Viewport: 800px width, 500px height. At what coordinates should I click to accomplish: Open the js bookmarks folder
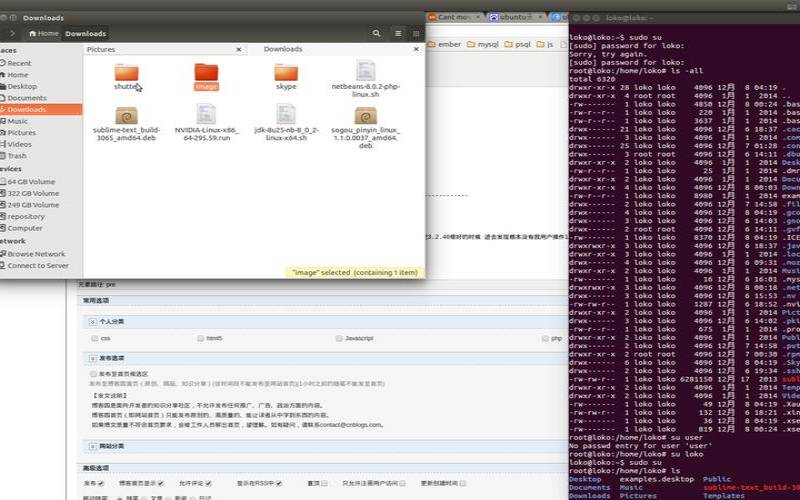click(545, 44)
